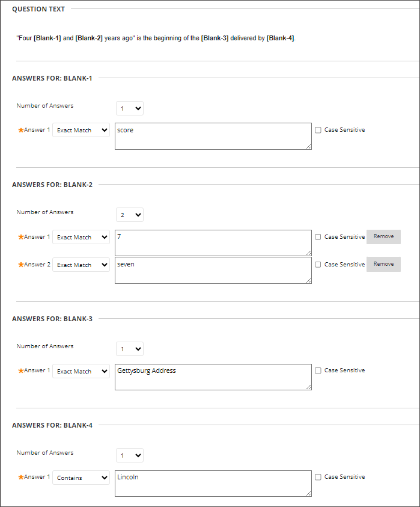Open the Number of Answers dropdown for Blank-4
This screenshot has width=420, height=507.
(129, 455)
